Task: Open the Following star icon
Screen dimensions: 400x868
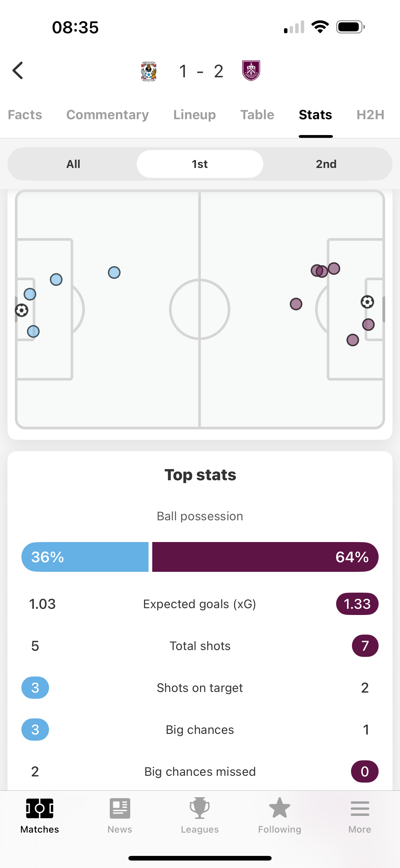Action: coord(279,808)
